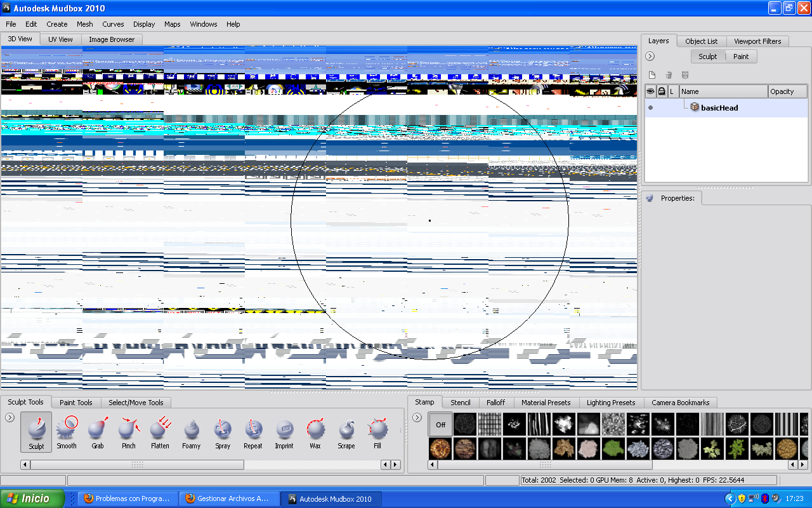Open the File menu

(11, 24)
